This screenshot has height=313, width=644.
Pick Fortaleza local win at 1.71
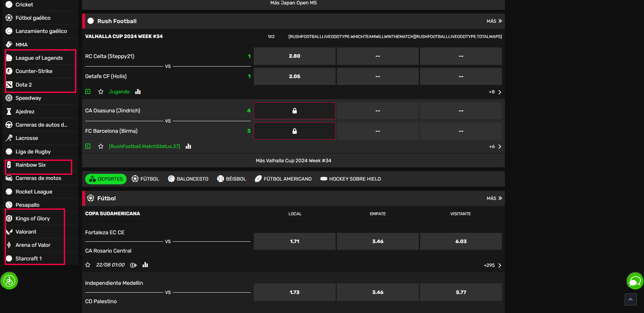pos(295,241)
